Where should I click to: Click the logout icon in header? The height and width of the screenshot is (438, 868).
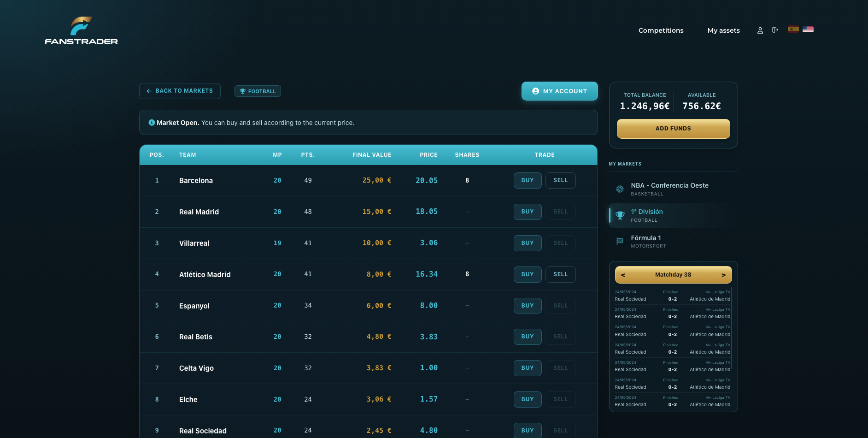coord(775,30)
